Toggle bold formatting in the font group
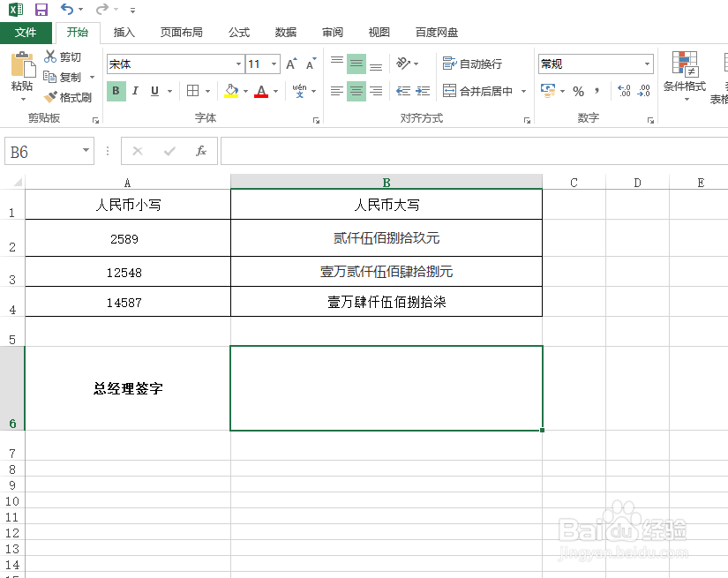Viewport: 728px width, 578px height. (x=116, y=91)
